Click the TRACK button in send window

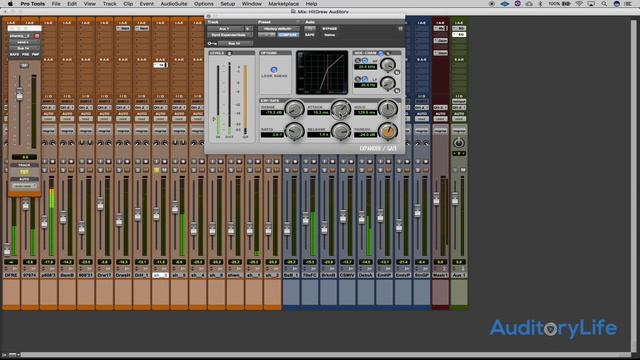coord(24,165)
